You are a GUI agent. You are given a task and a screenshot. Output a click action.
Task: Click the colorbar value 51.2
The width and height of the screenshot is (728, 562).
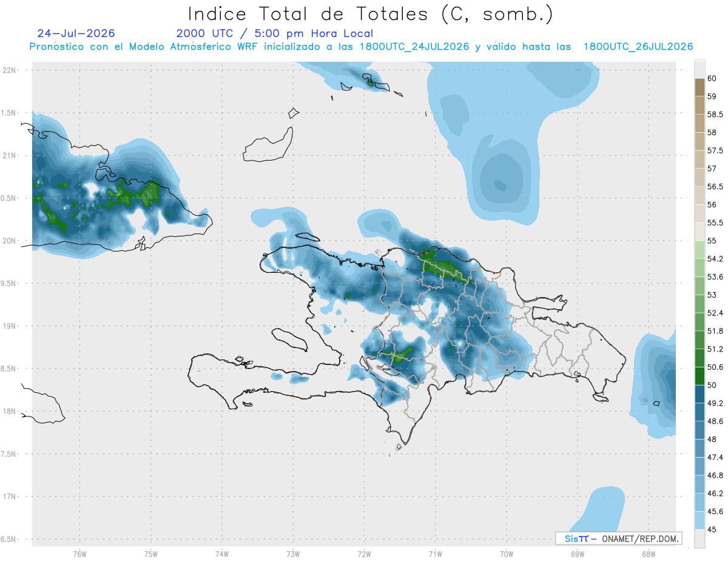(x=715, y=349)
